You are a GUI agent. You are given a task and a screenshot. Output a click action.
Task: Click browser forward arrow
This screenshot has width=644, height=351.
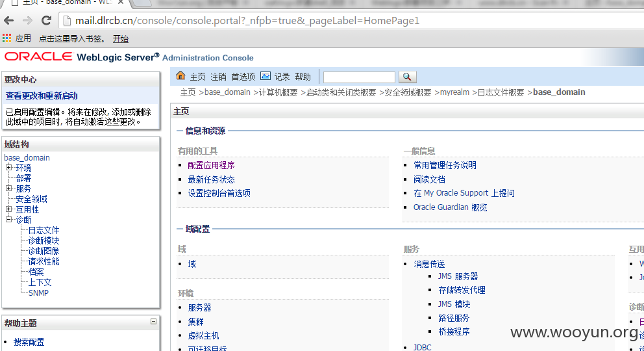tap(27, 21)
